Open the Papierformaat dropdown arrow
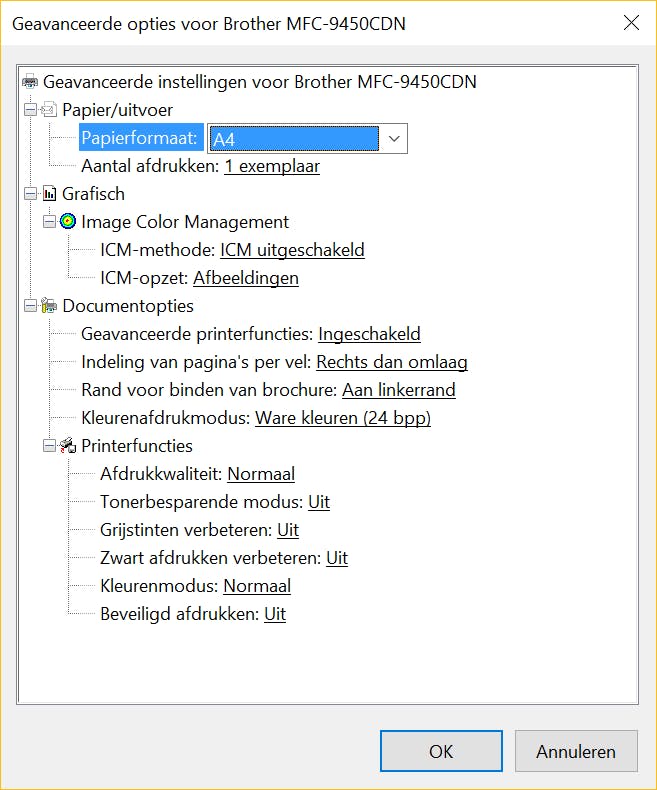657x790 pixels. [394, 139]
